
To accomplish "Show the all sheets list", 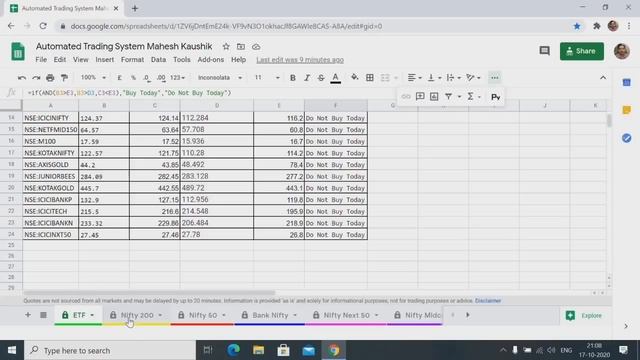I will pyautogui.click(x=43, y=315).
